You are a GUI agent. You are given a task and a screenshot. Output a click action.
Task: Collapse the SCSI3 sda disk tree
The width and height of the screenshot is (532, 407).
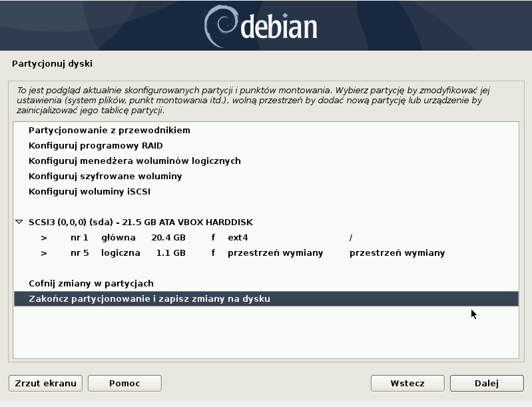pos(19,222)
